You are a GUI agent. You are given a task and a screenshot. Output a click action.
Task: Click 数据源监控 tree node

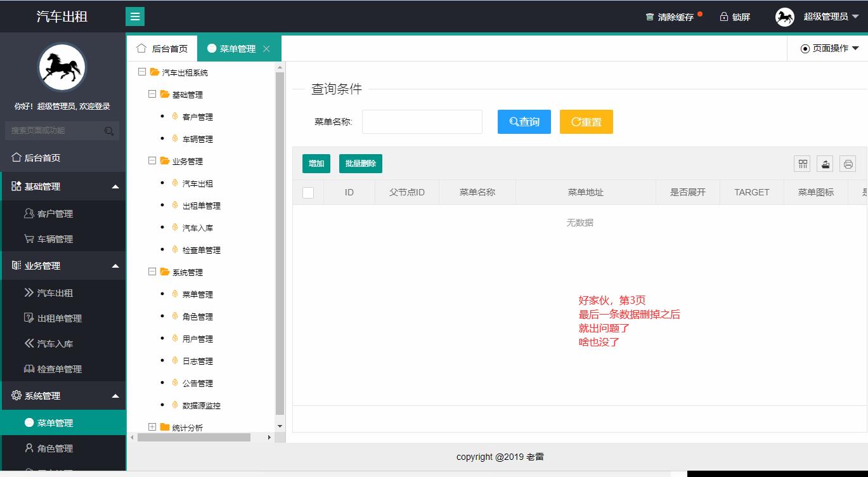pos(201,405)
